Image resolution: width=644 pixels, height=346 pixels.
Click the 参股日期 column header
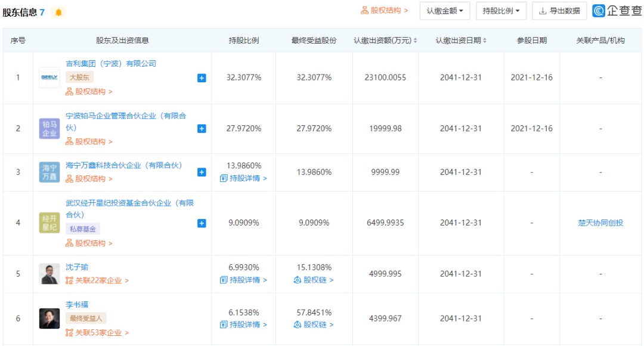coord(531,41)
